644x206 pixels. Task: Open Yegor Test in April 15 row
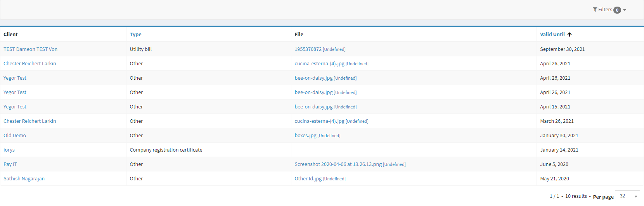click(15, 107)
